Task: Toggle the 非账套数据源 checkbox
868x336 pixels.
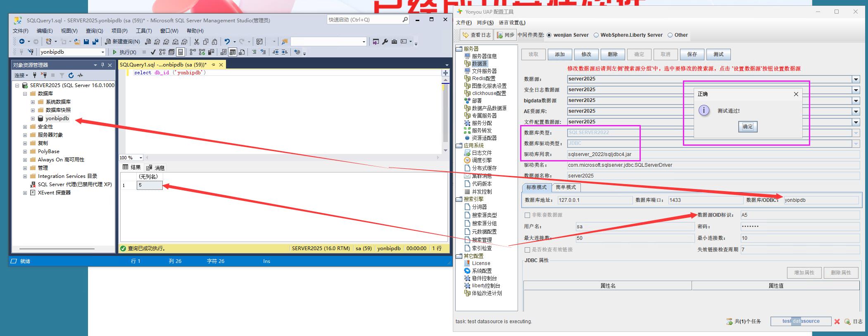Action: [527, 215]
